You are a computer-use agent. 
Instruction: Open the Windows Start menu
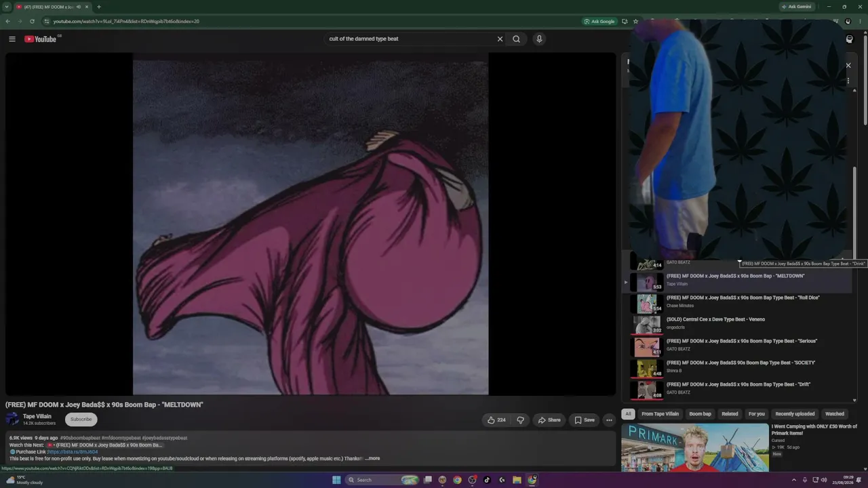pyautogui.click(x=336, y=480)
